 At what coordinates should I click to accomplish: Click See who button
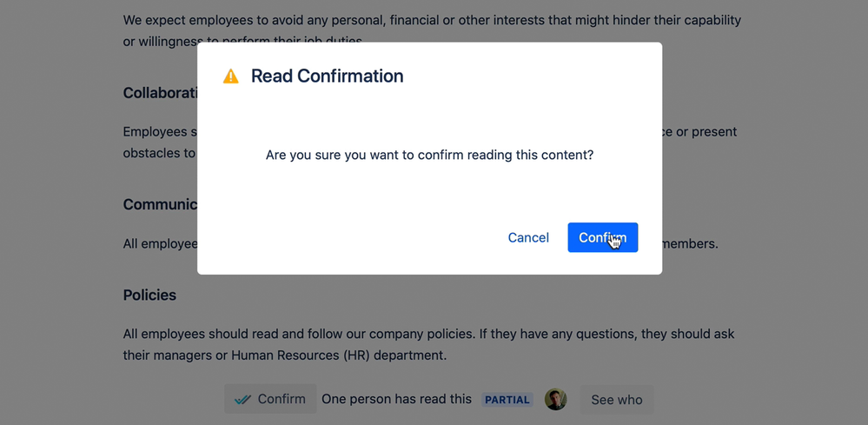[x=617, y=400]
